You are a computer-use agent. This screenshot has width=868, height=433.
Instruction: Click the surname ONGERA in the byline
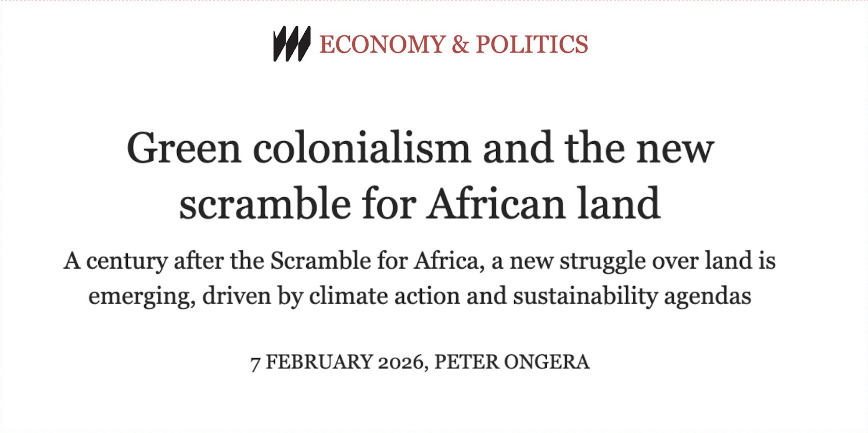pos(546,362)
